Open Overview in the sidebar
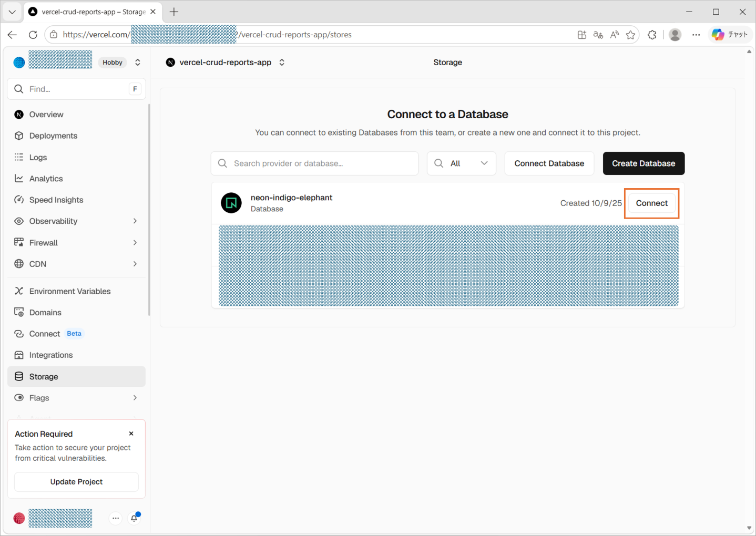 coord(76,115)
